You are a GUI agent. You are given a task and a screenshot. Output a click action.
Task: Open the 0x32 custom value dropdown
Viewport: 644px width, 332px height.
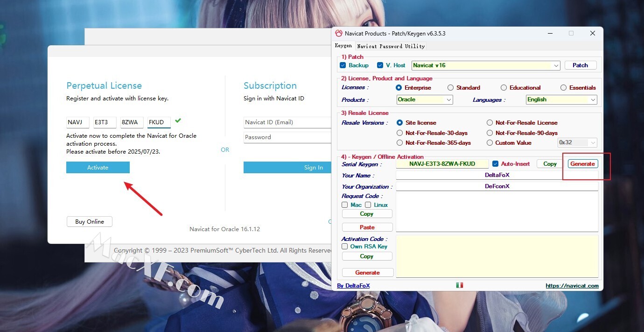tap(578, 143)
